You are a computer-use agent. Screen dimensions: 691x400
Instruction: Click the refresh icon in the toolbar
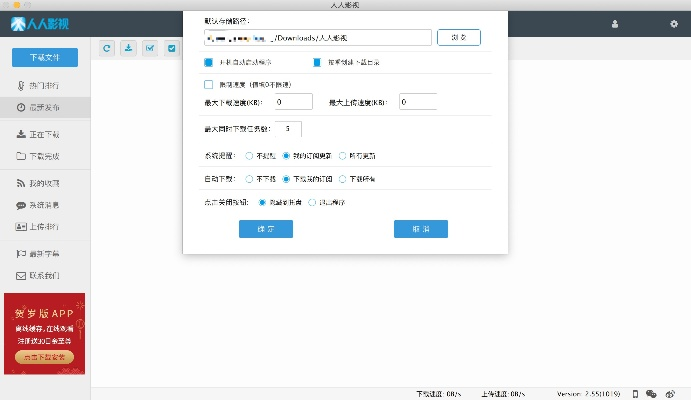(x=106, y=47)
